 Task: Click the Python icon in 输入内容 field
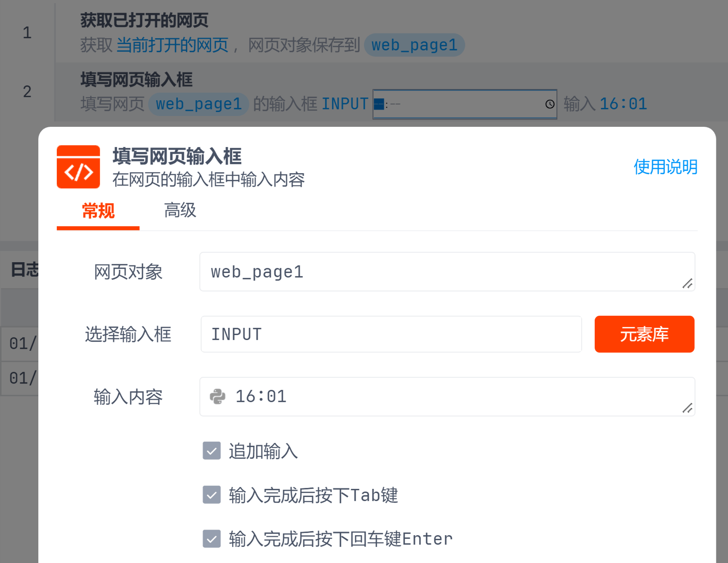[x=217, y=397]
